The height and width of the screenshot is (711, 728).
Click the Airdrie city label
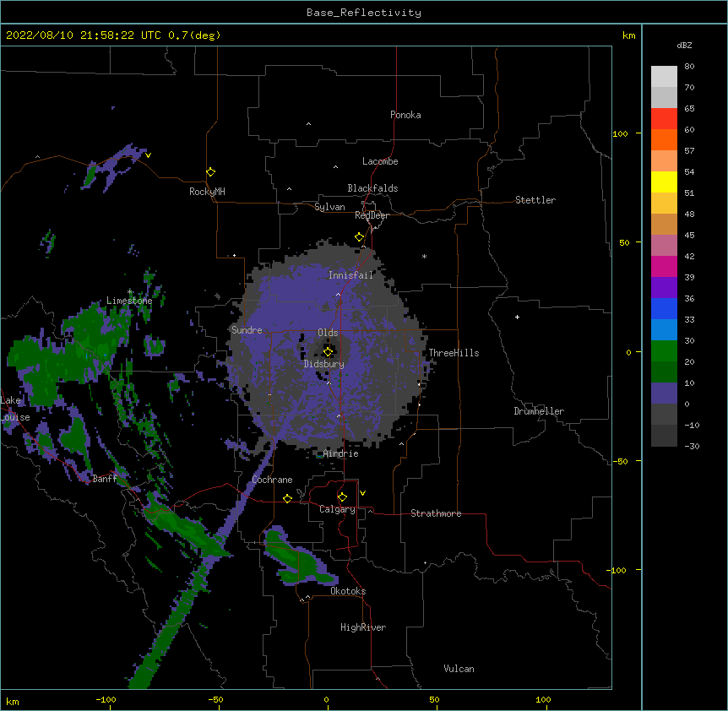tap(341, 453)
